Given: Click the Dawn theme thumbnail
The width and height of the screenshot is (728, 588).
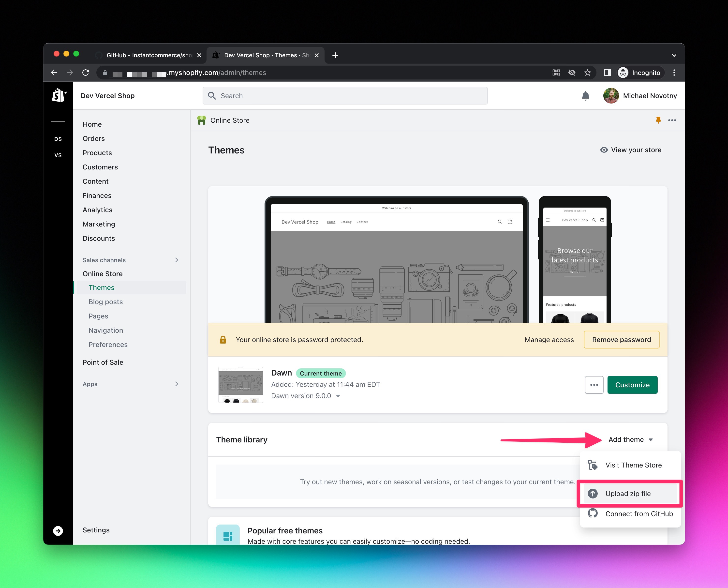Looking at the screenshot, I should [x=241, y=385].
